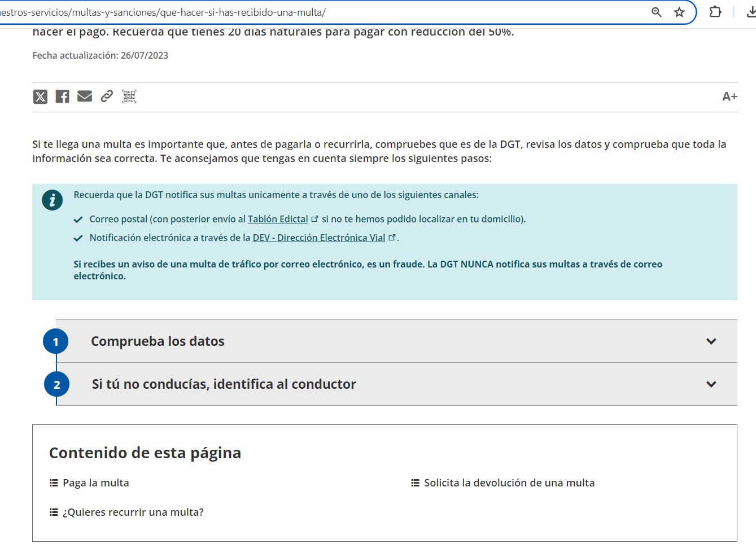
Task: Expand 'Si tú no conducías' chevron
Action: (x=711, y=384)
